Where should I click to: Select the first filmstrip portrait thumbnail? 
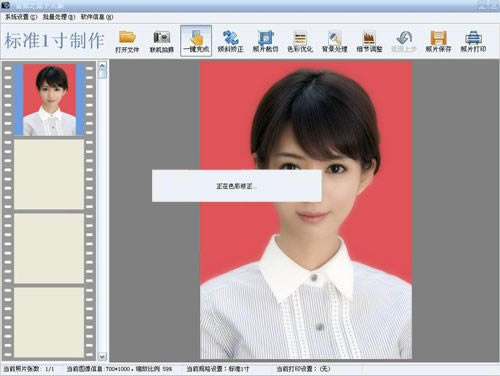pos(49,100)
